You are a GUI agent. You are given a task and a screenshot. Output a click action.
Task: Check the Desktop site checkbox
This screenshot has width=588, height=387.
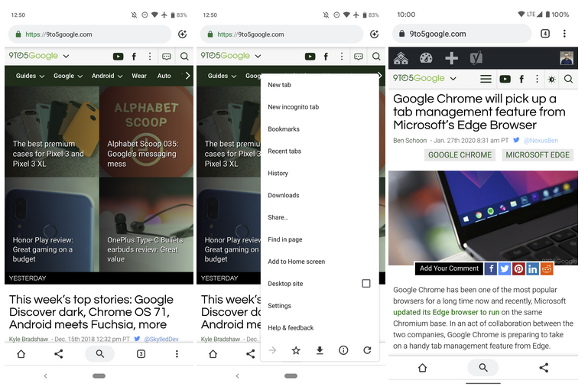[x=365, y=284]
